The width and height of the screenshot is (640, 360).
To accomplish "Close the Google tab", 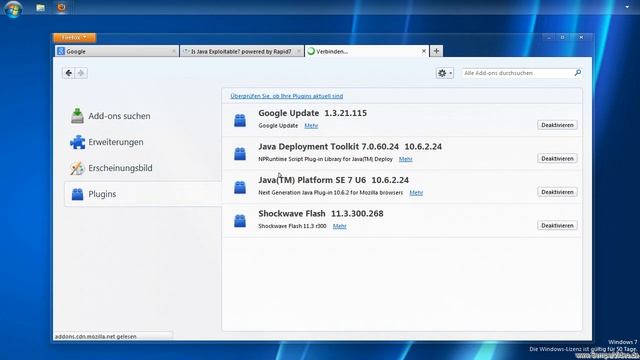I will 174,51.
